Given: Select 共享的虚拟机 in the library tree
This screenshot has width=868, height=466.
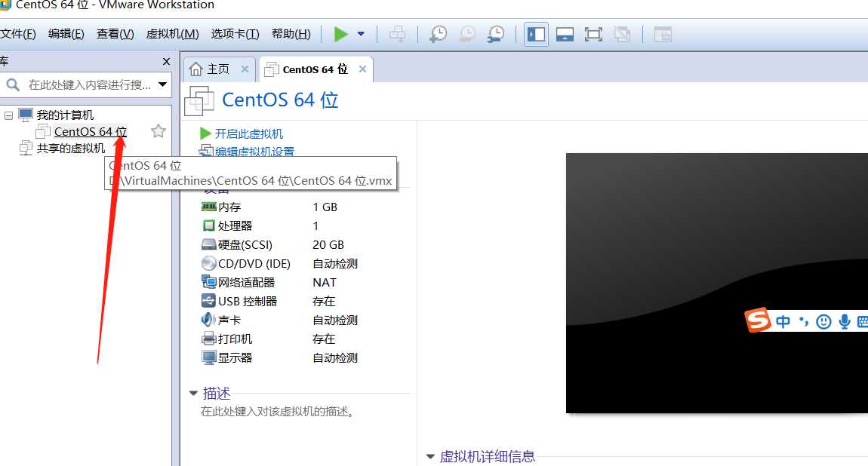Looking at the screenshot, I should pyautogui.click(x=70, y=148).
